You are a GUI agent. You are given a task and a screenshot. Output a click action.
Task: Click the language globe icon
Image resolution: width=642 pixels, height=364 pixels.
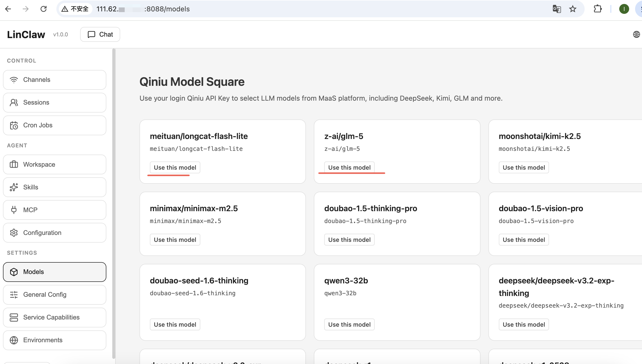click(x=636, y=34)
